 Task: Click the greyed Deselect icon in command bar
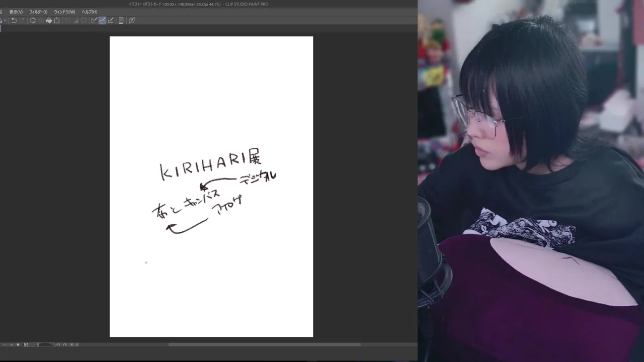[x=68, y=21]
